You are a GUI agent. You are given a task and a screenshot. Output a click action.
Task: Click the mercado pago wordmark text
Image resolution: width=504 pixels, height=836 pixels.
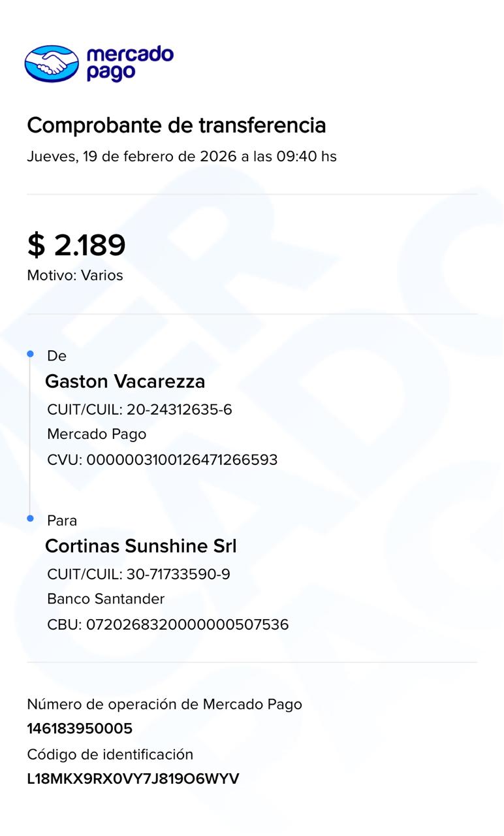[129, 63]
